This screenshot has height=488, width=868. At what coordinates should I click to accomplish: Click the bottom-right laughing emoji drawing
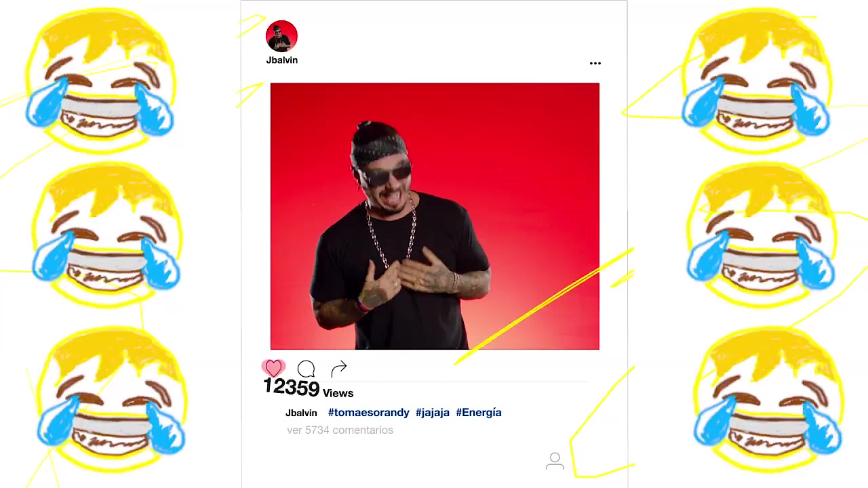(x=770, y=400)
